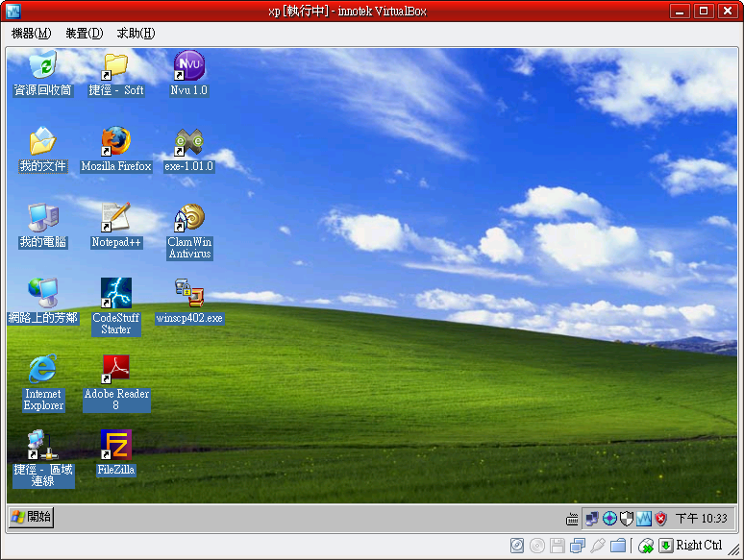Open the 機器(M) menu in VirtualBox
Image resolution: width=744 pixels, height=560 pixels.
(x=31, y=34)
